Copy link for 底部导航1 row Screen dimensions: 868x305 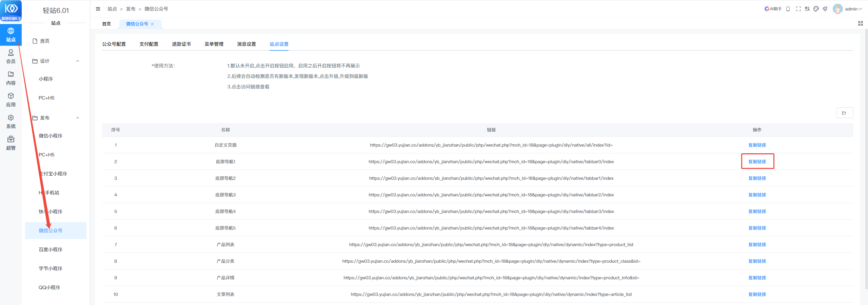tap(757, 161)
